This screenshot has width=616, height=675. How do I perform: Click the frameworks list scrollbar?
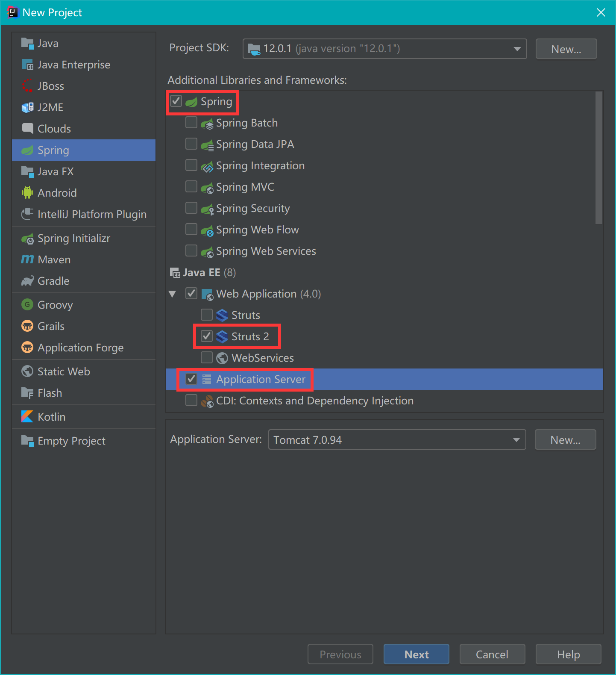coord(599,158)
